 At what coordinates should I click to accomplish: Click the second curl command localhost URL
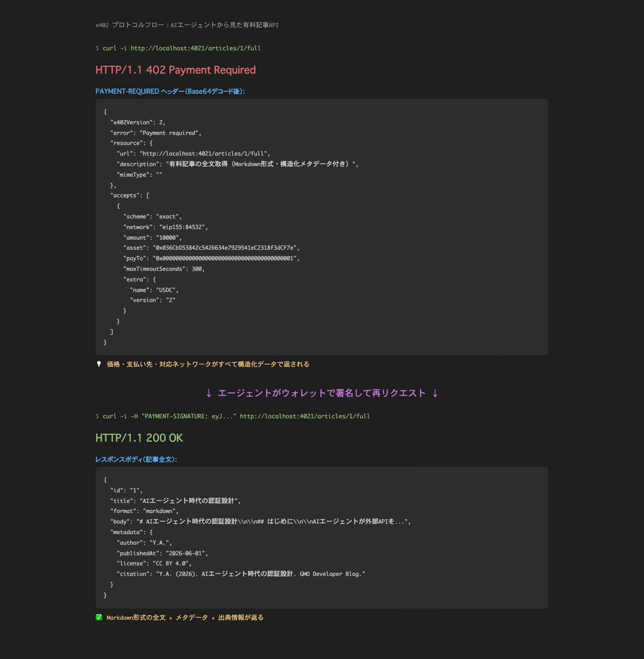305,416
